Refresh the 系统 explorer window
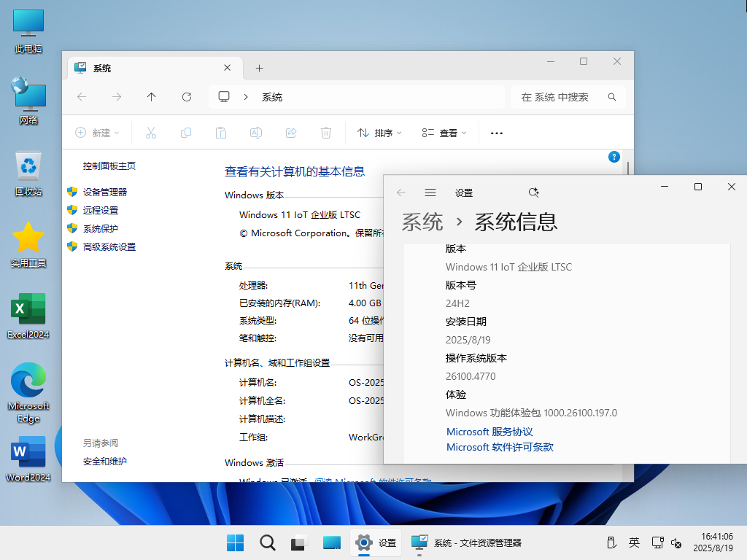 tap(187, 97)
